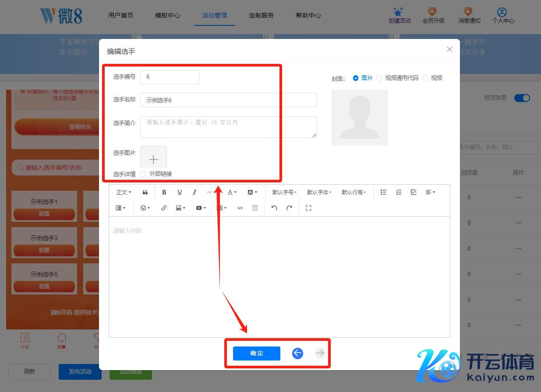541x392 pixels.
Task: Open the 正文 heading style dropdown
Action: pyautogui.click(x=124, y=192)
